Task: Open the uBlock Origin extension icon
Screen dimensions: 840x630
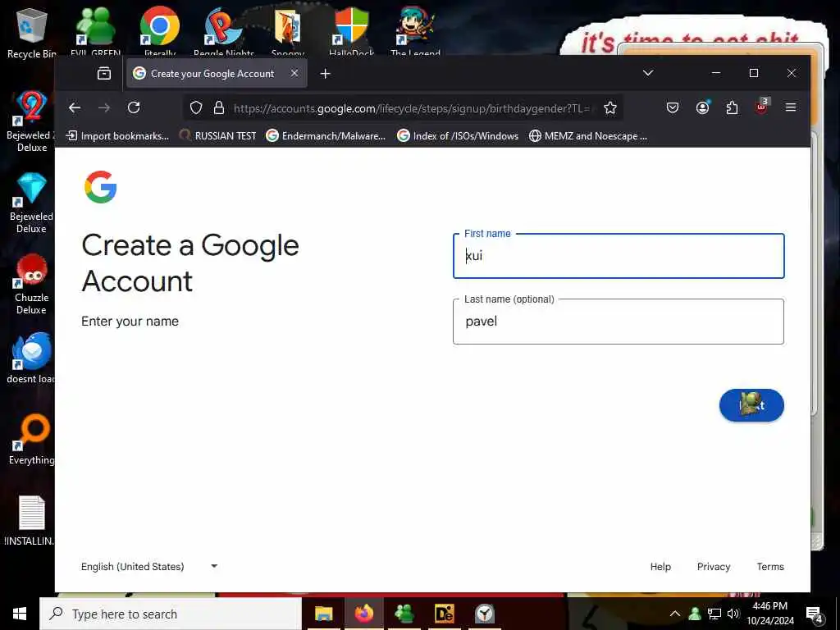Action: [762, 107]
